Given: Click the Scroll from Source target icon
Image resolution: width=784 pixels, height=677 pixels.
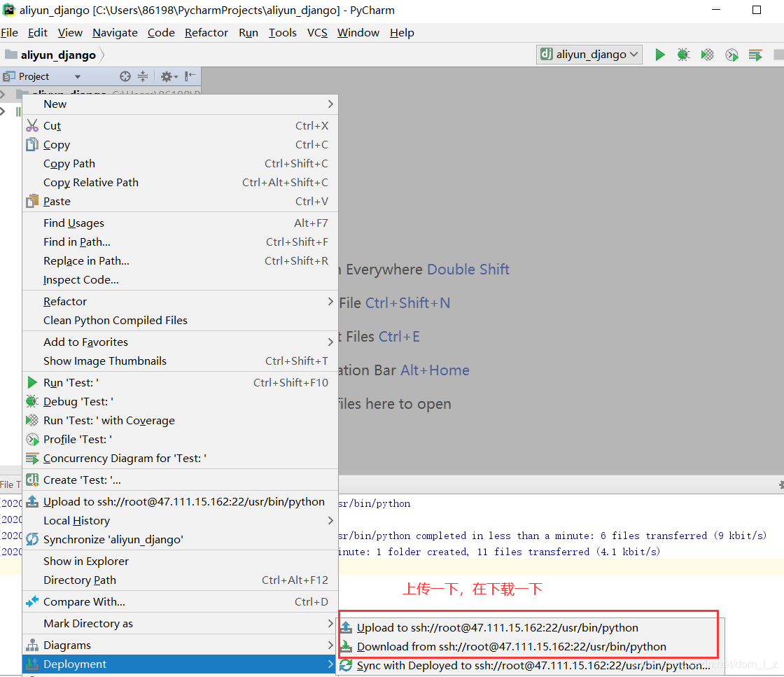Looking at the screenshot, I should coord(125,76).
